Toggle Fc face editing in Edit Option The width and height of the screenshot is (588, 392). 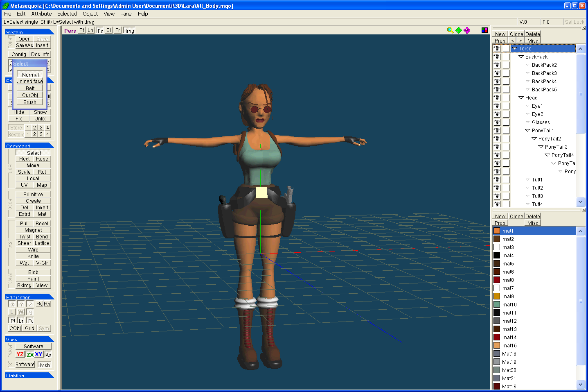31,321
